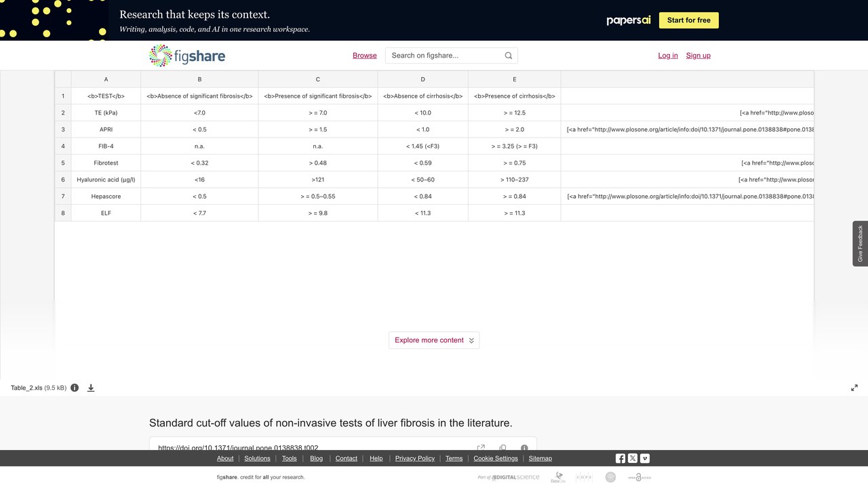This screenshot has height=488, width=868.
Task: Select column A header
Action: 106,79
